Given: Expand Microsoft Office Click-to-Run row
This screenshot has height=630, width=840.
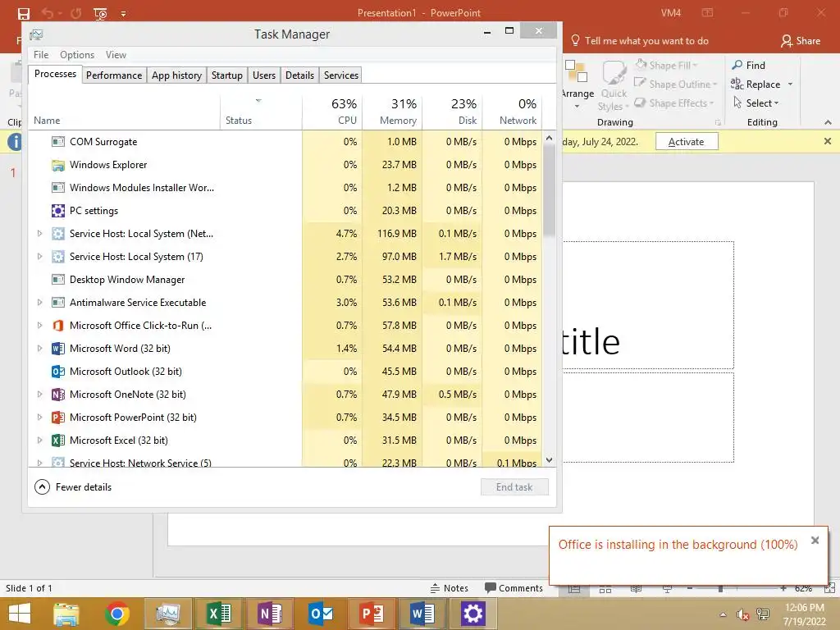Looking at the screenshot, I should point(39,326).
